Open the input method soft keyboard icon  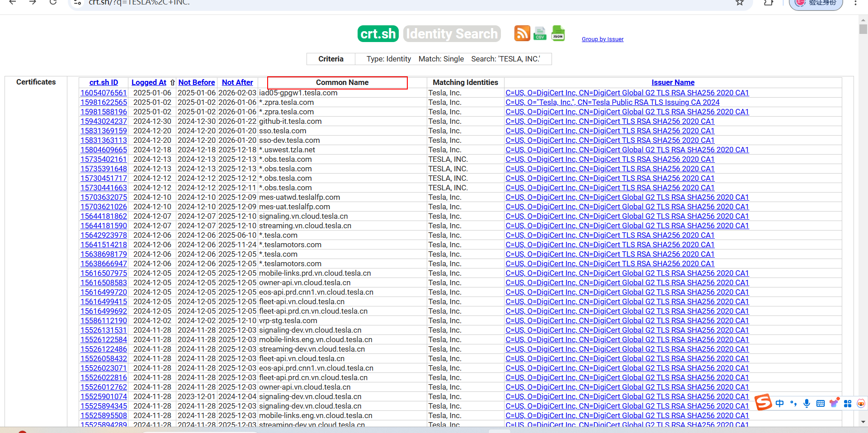pos(821,403)
